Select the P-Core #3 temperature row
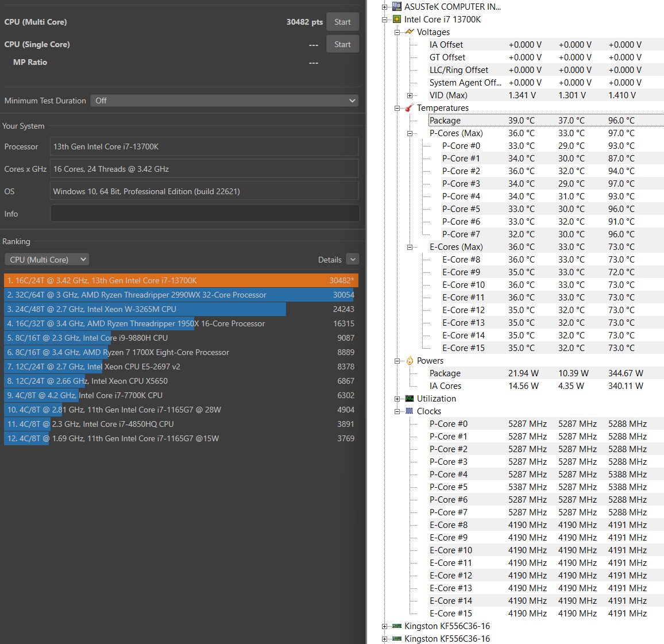The width and height of the screenshot is (664, 644). point(552,184)
